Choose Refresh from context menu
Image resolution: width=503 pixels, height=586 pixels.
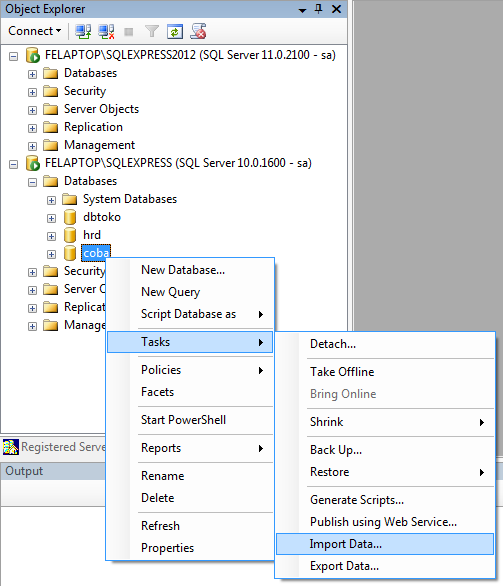(x=190, y=526)
